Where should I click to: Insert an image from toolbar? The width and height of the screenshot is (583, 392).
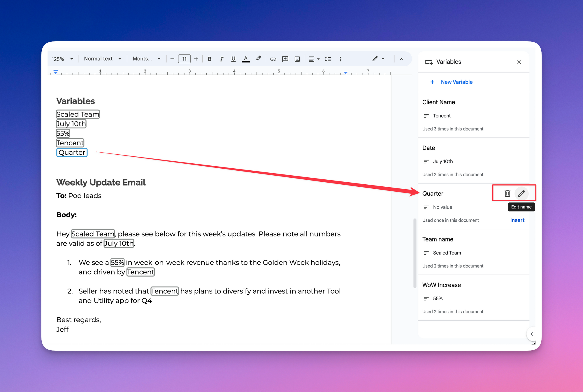click(x=297, y=59)
